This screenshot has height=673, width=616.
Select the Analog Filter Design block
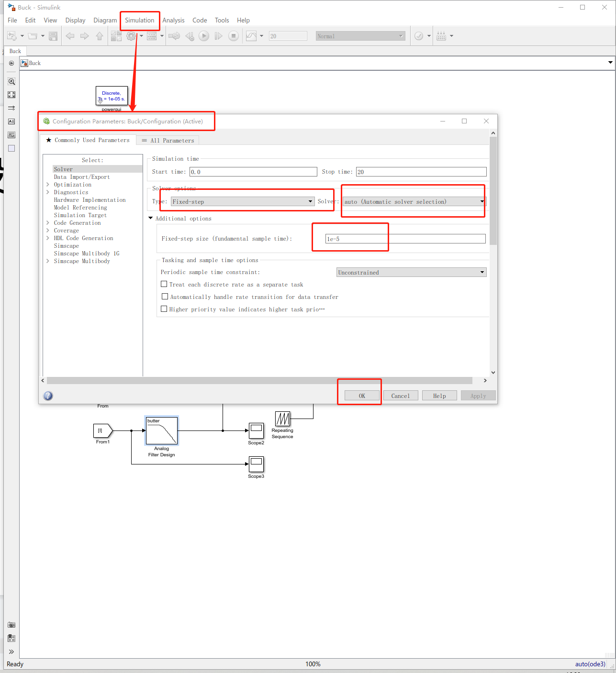click(162, 430)
